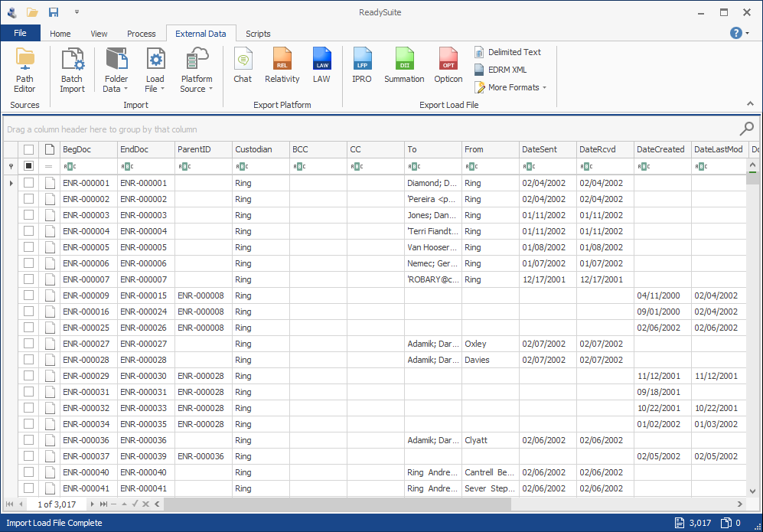Check the row ENR-000031 checkbox

tap(29, 392)
